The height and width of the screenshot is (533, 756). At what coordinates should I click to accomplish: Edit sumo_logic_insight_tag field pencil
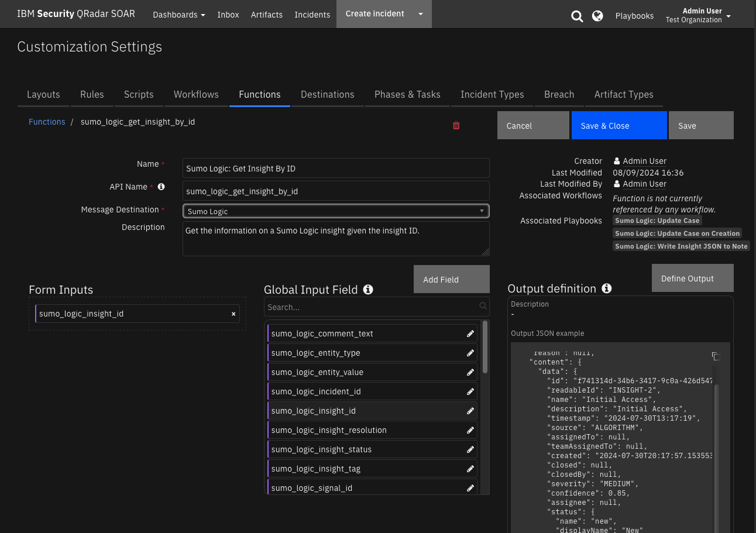(x=470, y=469)
